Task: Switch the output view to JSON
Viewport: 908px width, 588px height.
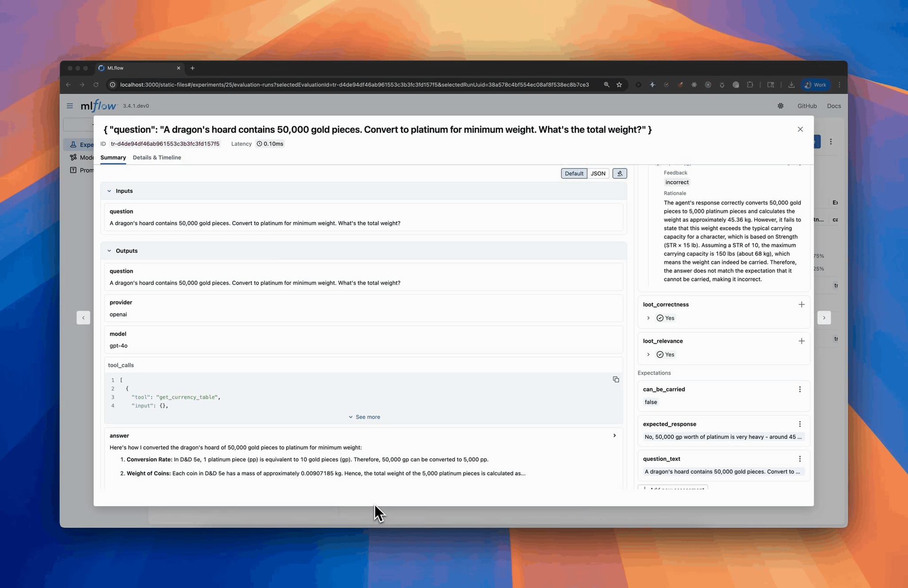Action: pyautogui.click(x=598, y=173)
